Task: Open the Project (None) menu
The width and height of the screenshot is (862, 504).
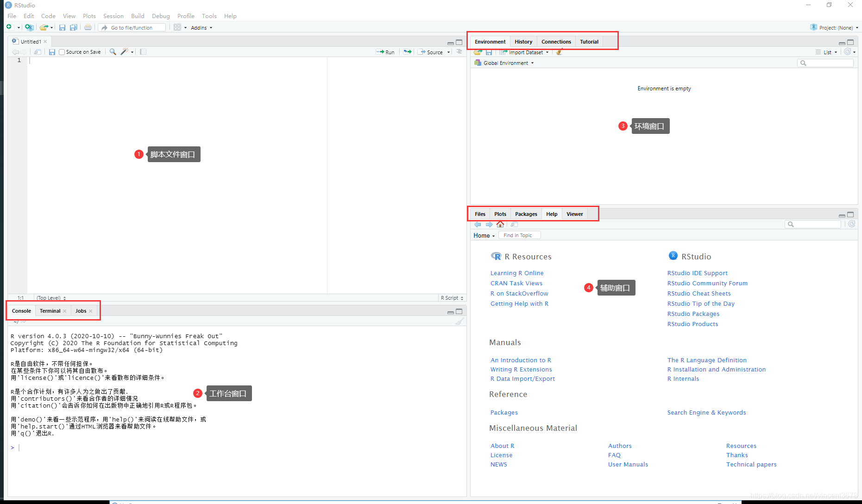Action: pos(834,28)
